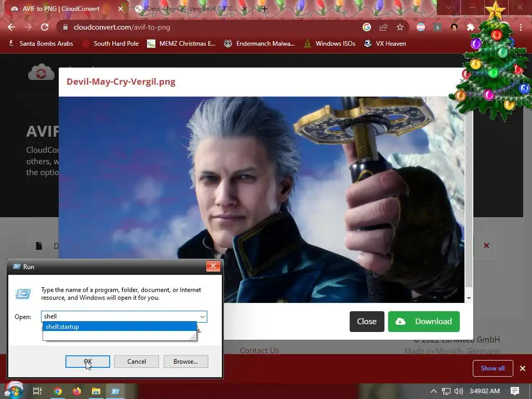
Task: Click the 's' extension icon in toolbar
Action: point(437,27)
